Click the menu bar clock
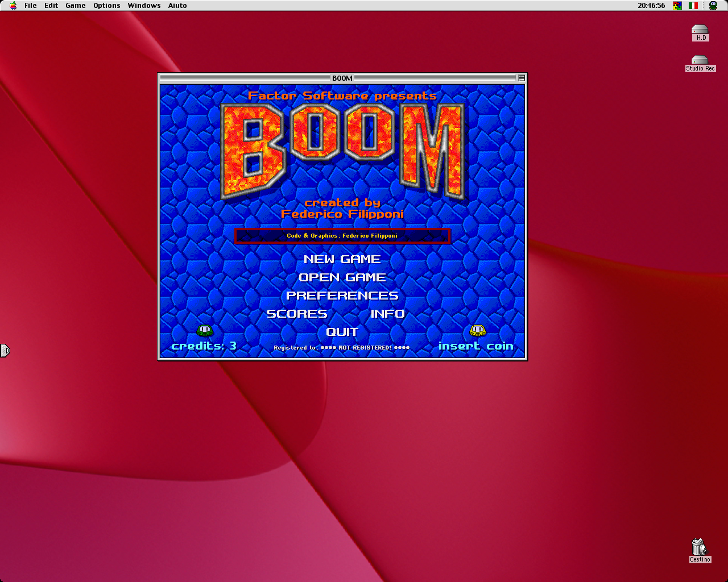This screenshot has width=728, height=582. pyautogui.click(x=651, y=5)
